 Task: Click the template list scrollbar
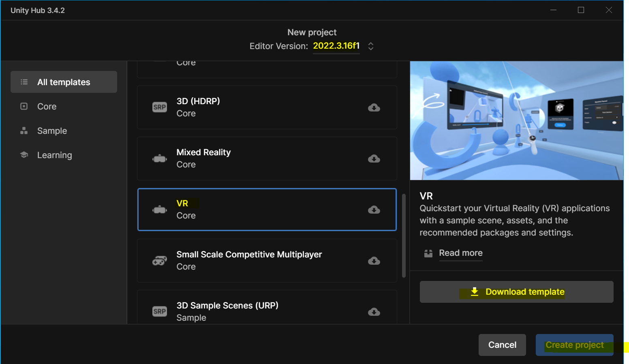click(x=404, y=236)
